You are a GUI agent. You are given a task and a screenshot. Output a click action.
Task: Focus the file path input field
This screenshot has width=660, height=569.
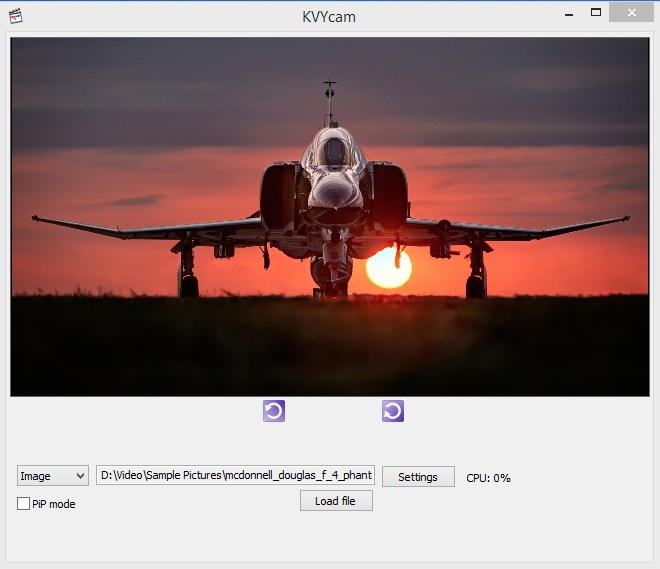(x=235, y=475)
